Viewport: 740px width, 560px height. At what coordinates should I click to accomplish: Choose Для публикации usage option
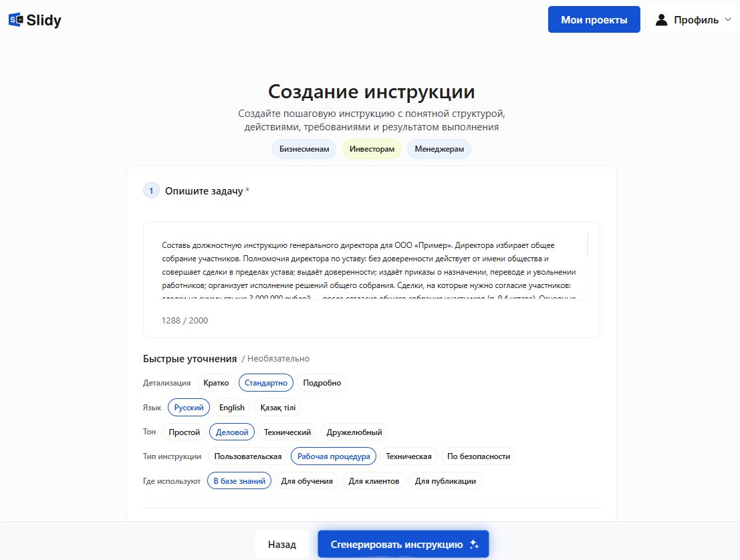pos(445,480)
